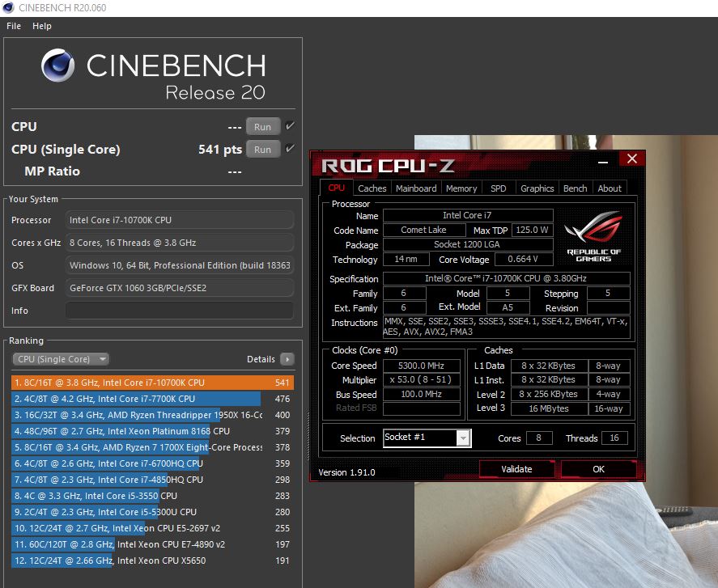
Task: Click the OS field showing Windows 10
Action: 180,265
